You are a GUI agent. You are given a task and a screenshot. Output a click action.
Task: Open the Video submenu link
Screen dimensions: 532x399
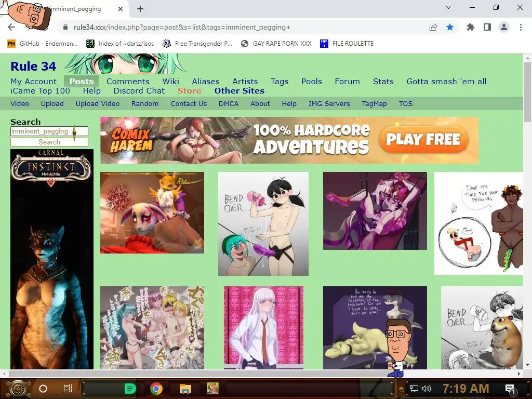tap(20, 104)
